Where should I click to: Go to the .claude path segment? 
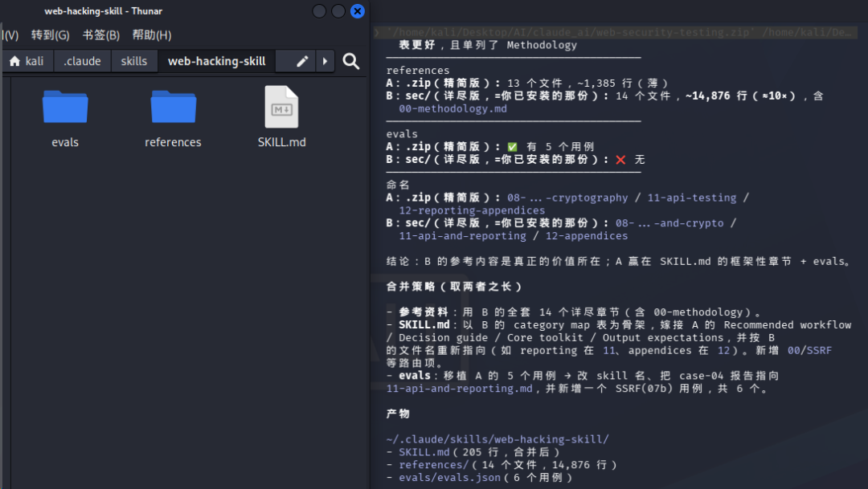coord(82,61)
